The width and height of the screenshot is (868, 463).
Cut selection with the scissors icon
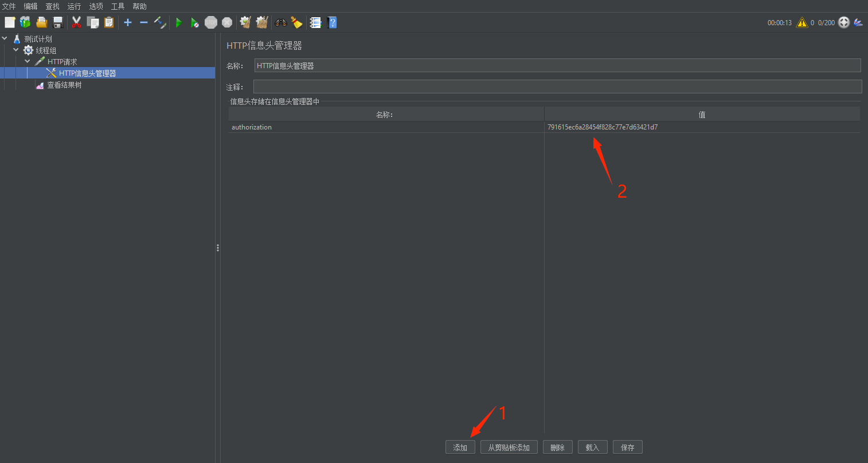pyautogui.click(x=76, y=22)
